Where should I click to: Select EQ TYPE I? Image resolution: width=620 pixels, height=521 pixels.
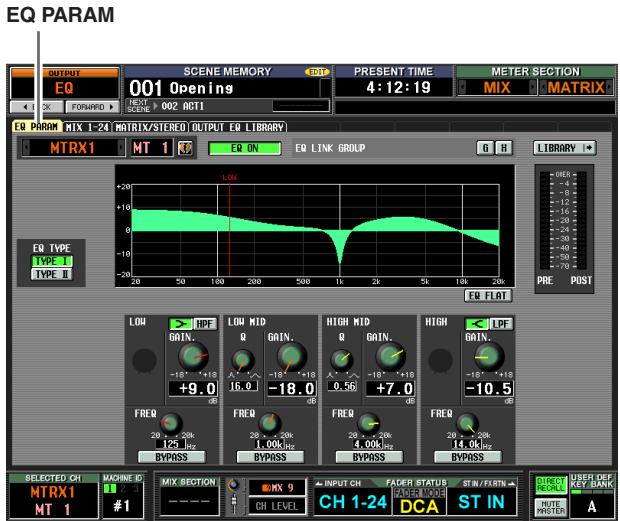52,261
